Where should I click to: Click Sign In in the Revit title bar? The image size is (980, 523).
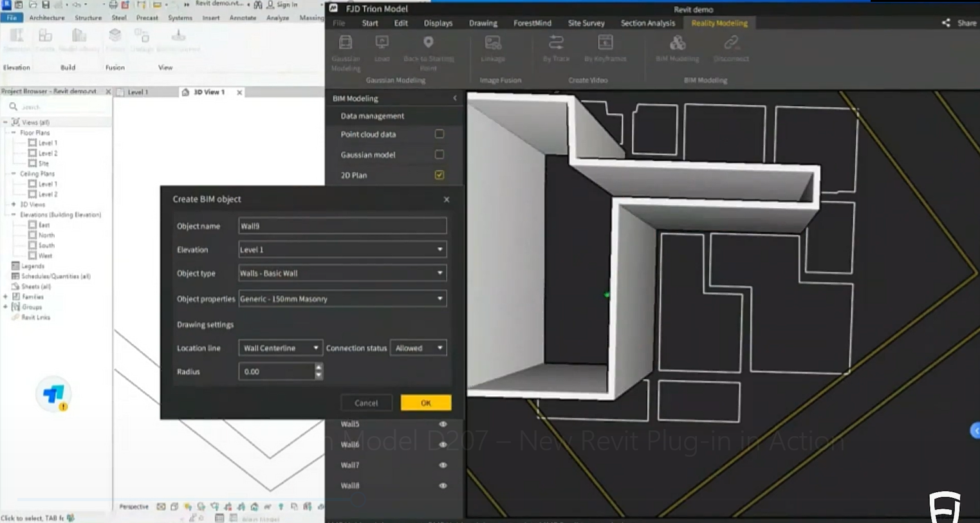(x=287, y=5)
